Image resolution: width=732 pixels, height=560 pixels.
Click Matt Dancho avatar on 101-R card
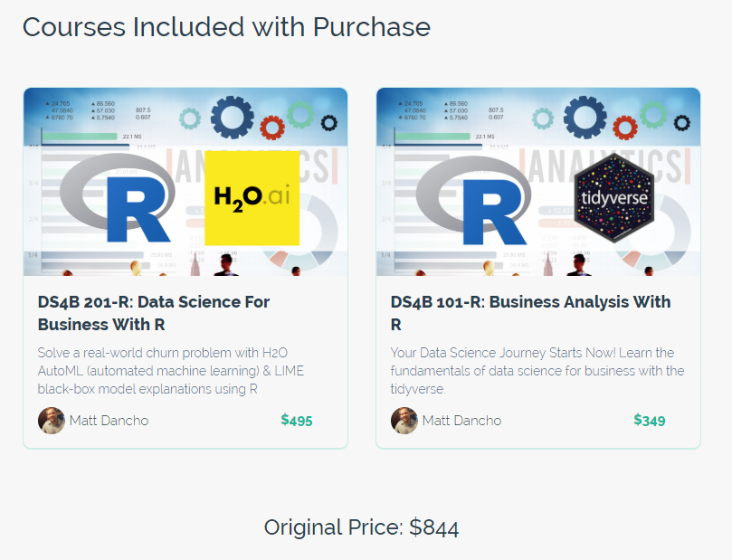(404, 421)
